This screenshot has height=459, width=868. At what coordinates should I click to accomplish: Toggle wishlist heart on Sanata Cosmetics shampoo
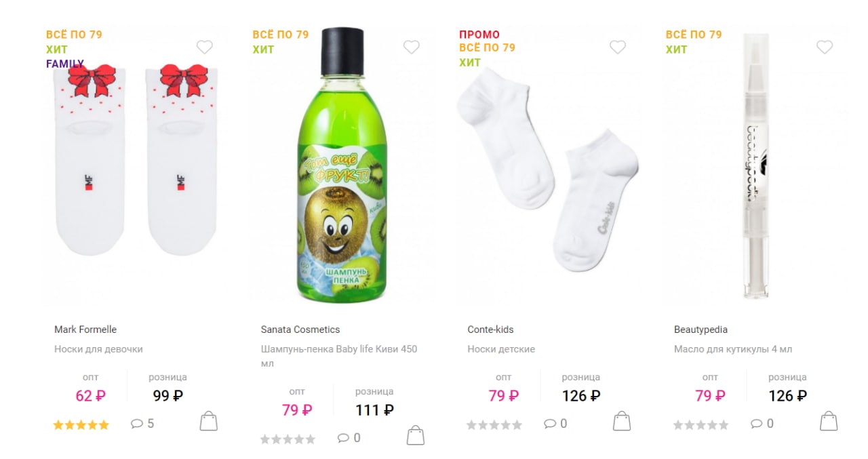click(411, 47)
